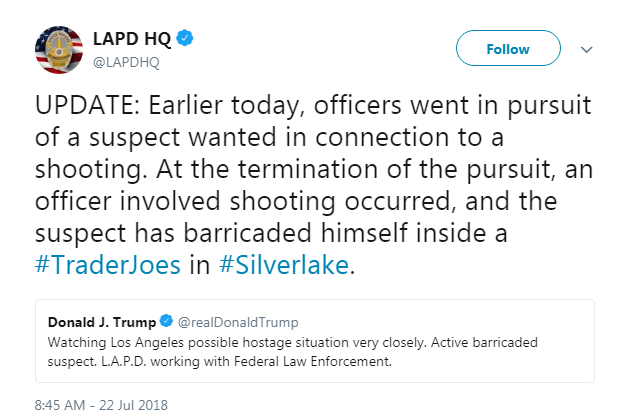This screenshot has width=633, height=420.
Task: Visit the @LAPDHQ handle link
Action: tap(126, 61)
